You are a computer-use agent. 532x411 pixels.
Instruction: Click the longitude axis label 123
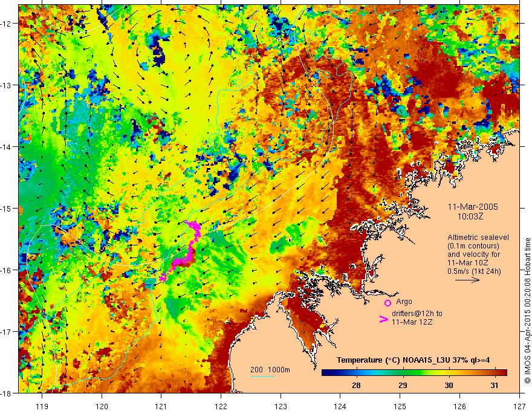point(281,406)
